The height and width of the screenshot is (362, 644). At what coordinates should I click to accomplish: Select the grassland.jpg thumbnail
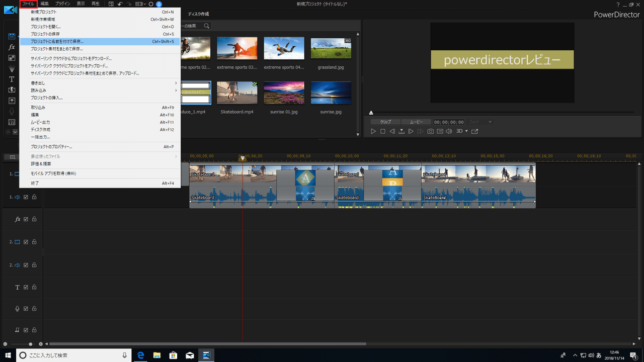[x=331, y=48]
